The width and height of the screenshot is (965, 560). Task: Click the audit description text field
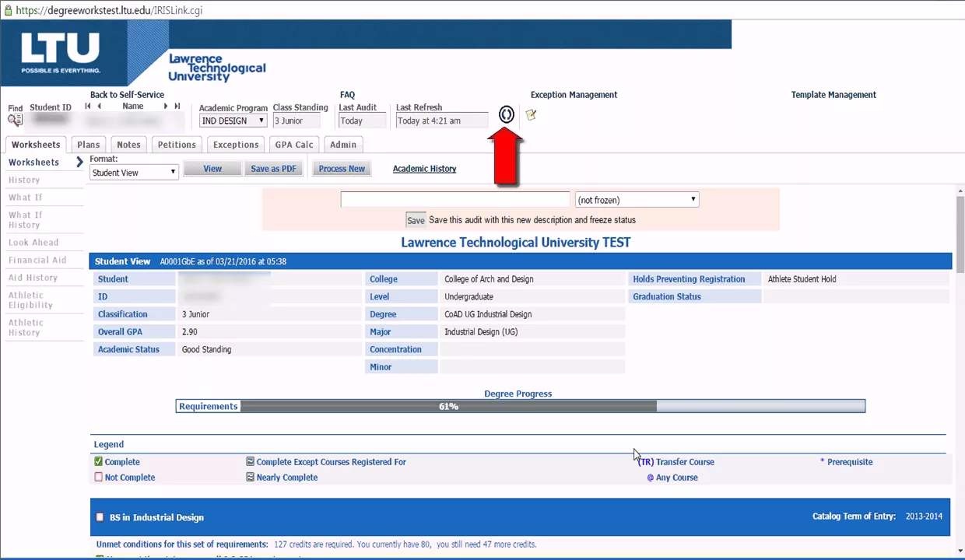(455, 200)
